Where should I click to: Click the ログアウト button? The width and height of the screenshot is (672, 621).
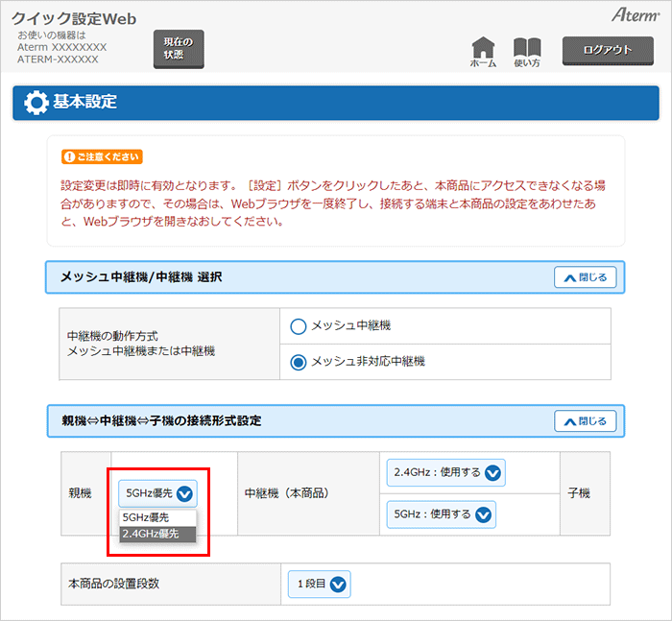tap(608, 50)
